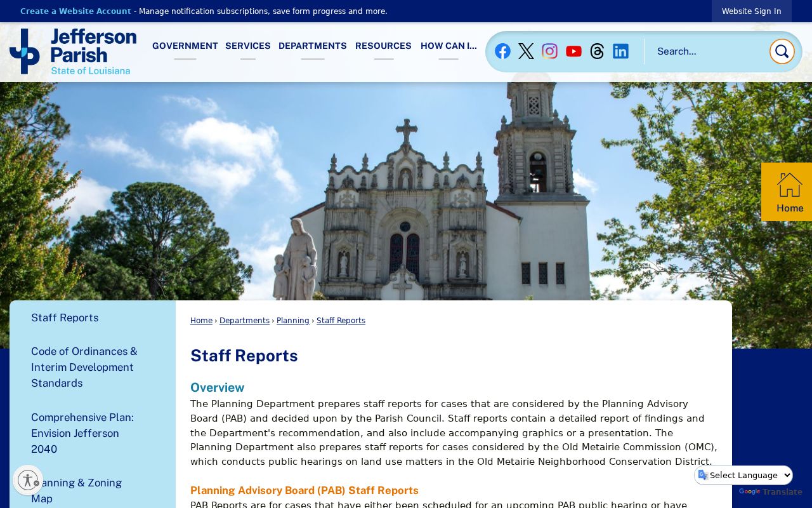Open the Services menu item
Screen dimensions: 812x508
click(x=248, y=46)
